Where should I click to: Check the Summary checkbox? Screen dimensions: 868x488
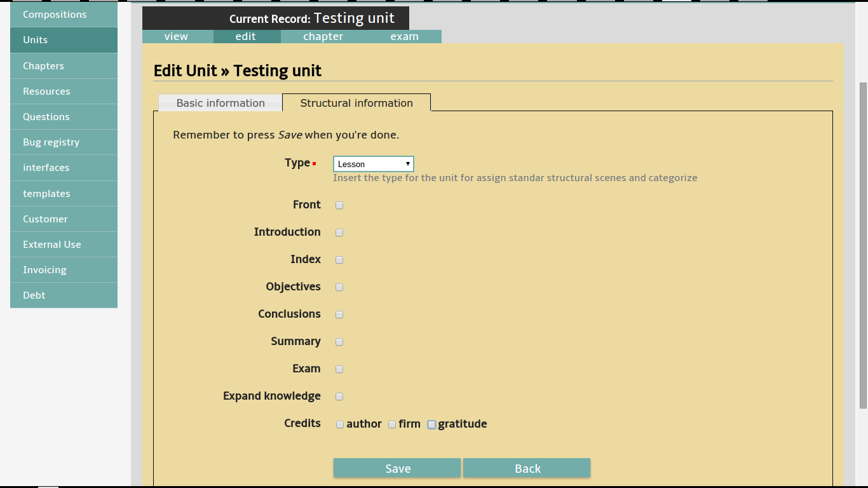[x=339, y=342]
